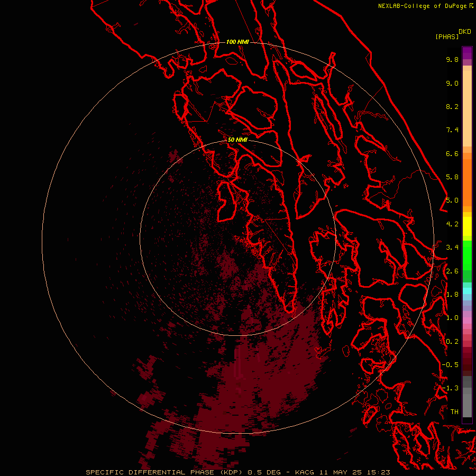Click the yellow segment of color bar
This screenshot has width=476, height=476.
click(x=467, y=226)
